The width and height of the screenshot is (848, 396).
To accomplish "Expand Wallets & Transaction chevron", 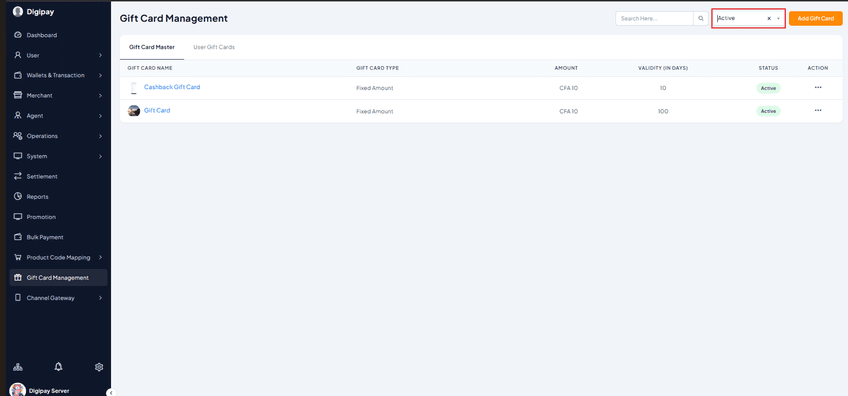I will 101,75.
